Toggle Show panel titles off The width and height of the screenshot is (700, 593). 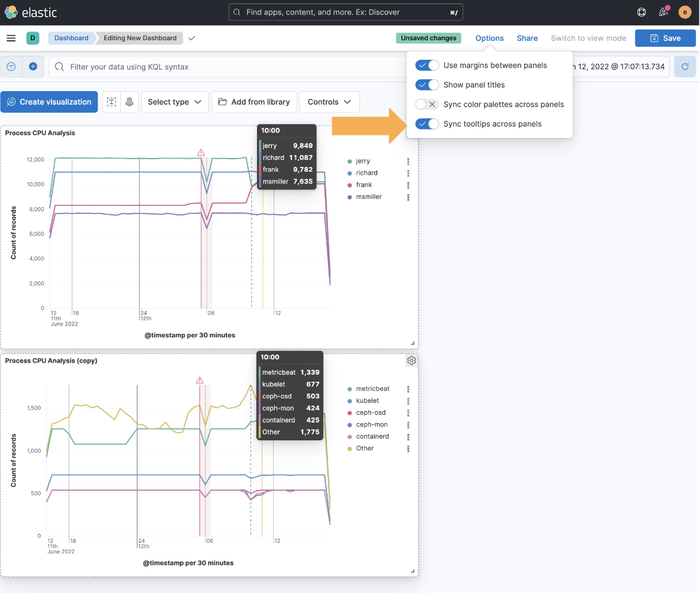(x=427, y=85)
